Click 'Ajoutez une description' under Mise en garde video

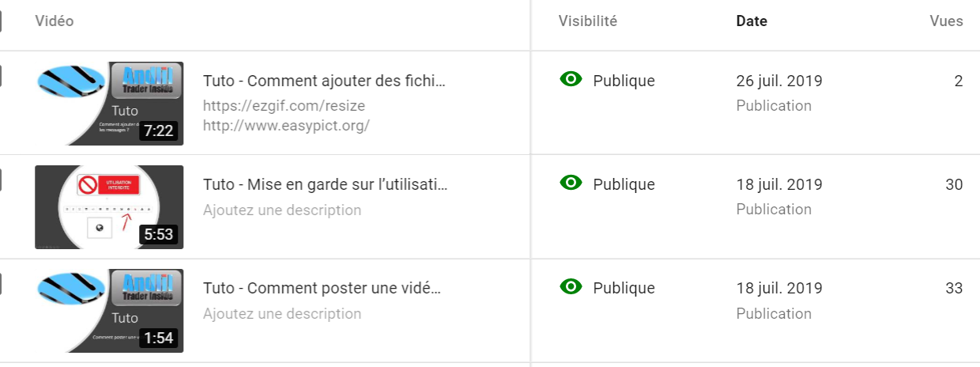click(x=282, y=210)
